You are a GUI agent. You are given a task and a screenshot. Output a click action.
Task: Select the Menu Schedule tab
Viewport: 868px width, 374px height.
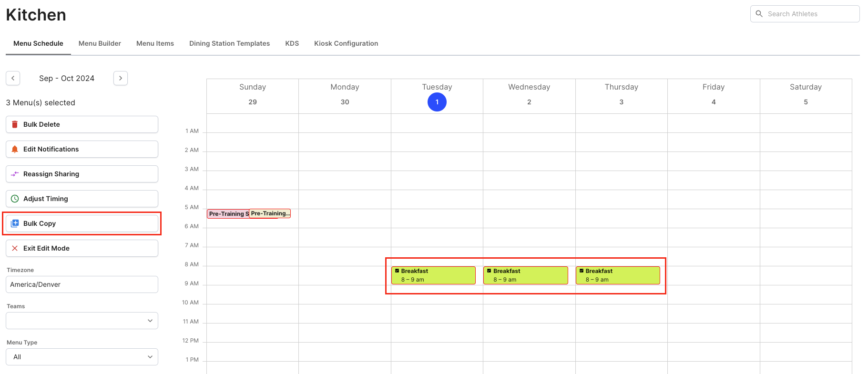38,43
